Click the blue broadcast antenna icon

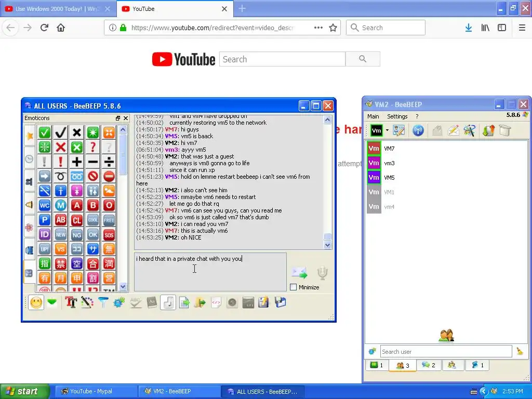tap(418, 130)
